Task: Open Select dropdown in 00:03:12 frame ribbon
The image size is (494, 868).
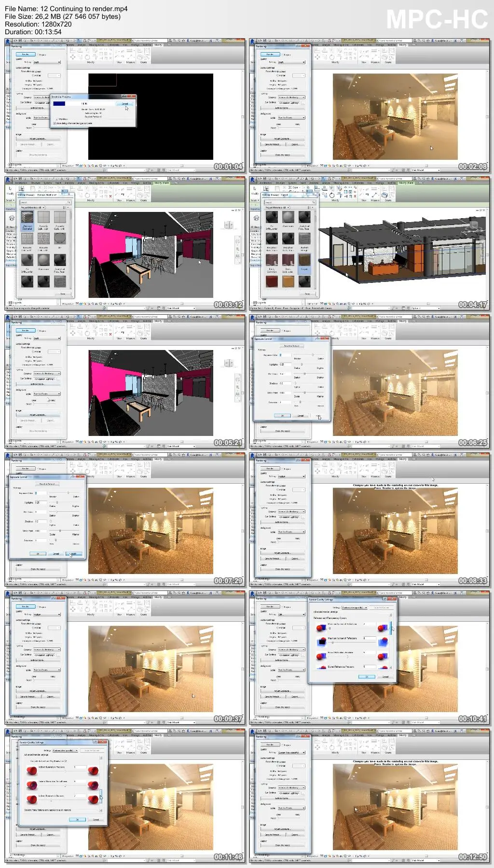Action: 10,200
